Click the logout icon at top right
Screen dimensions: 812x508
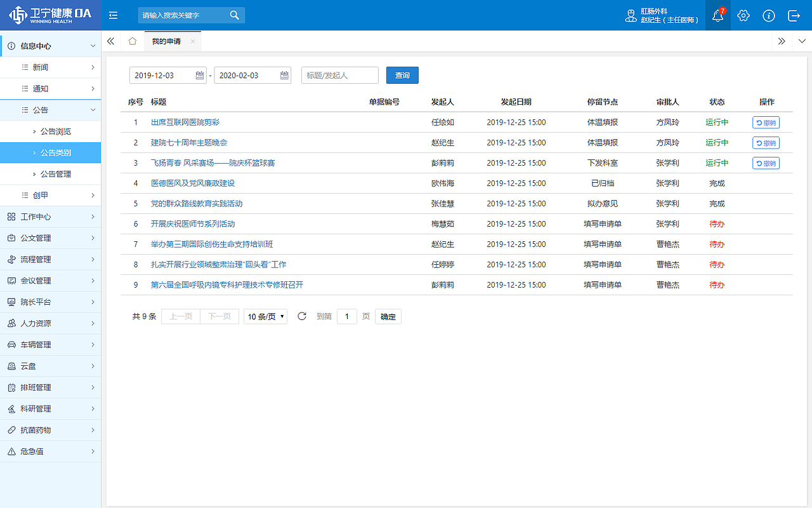point(794,15)
